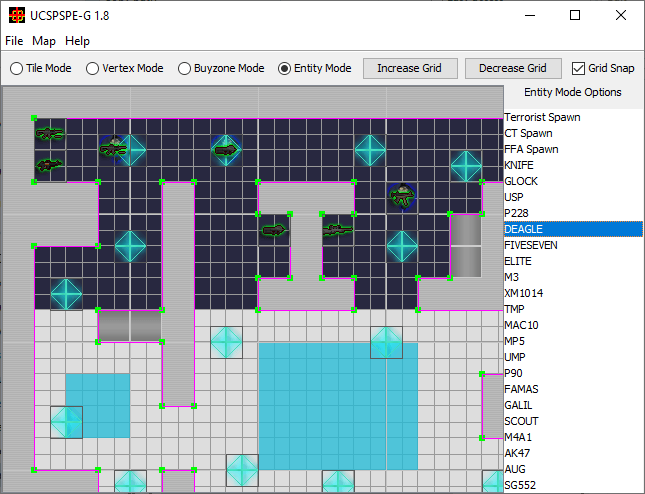This screenshot has height=494, width=645.
Task: Open the Help menu
Action: 77,41
